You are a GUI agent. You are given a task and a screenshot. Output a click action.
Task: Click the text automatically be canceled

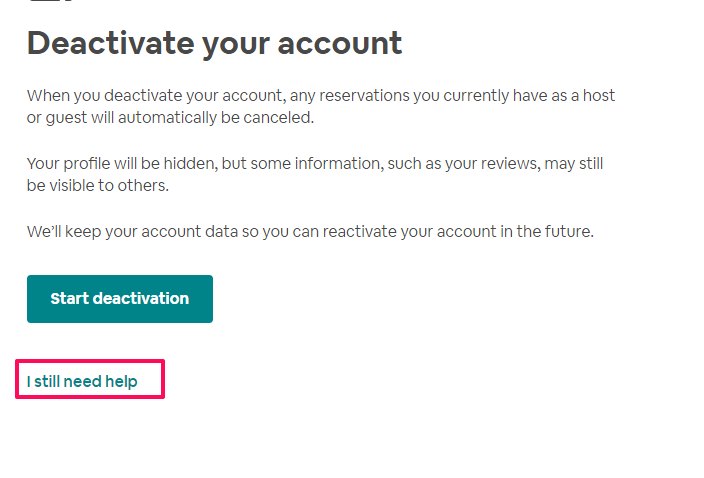click(216, 118)
